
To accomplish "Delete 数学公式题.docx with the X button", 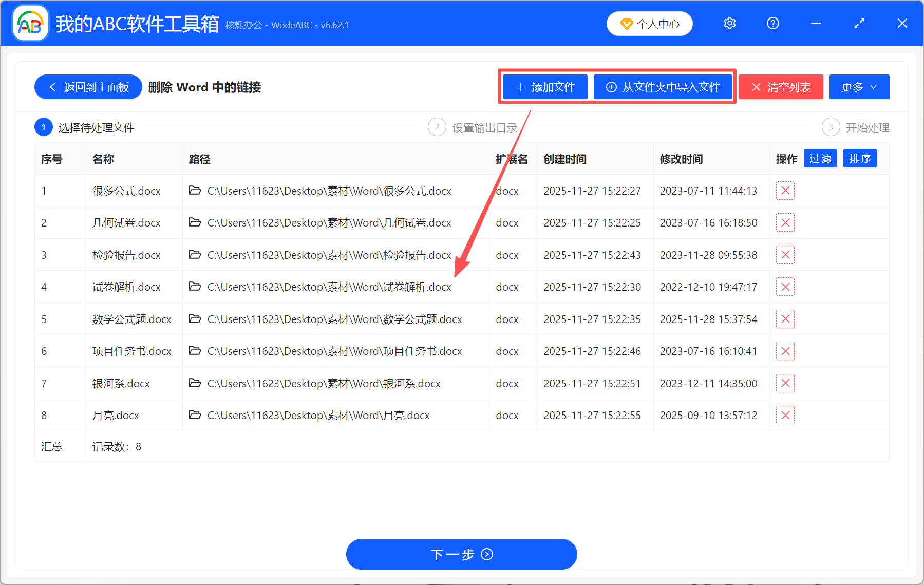I will [x=785, y=319].
